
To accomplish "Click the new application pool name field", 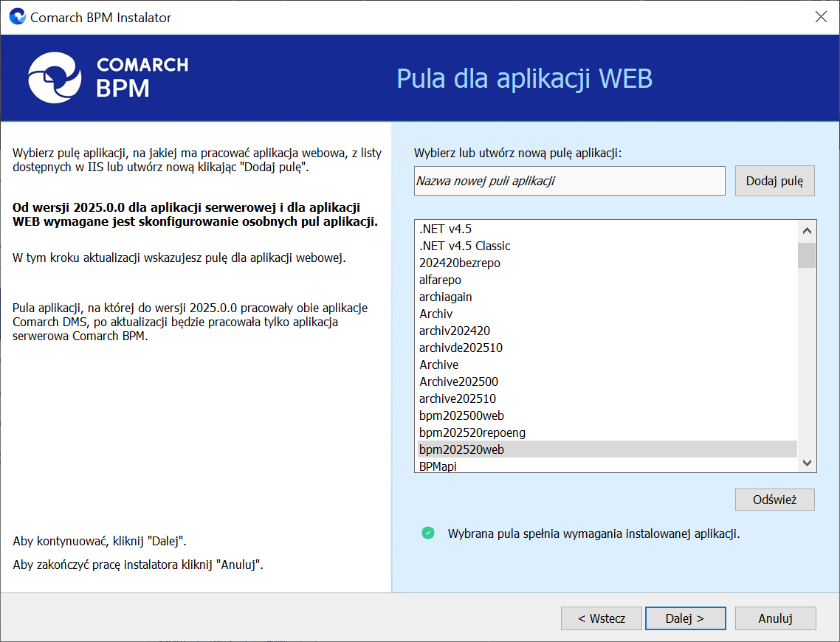I will click(x=569, y=181).
